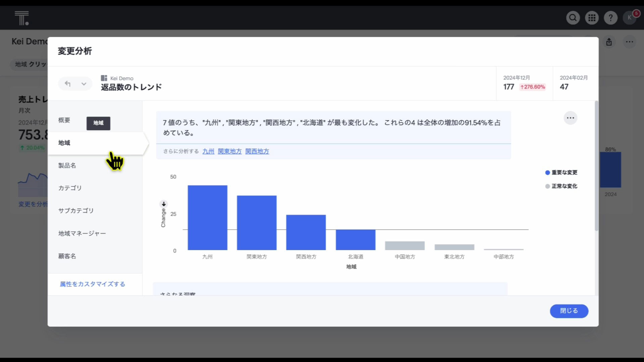Viewport: 644px width, 362px height.
Task: Click the search magnifier icon
Action: pos(573,17)
